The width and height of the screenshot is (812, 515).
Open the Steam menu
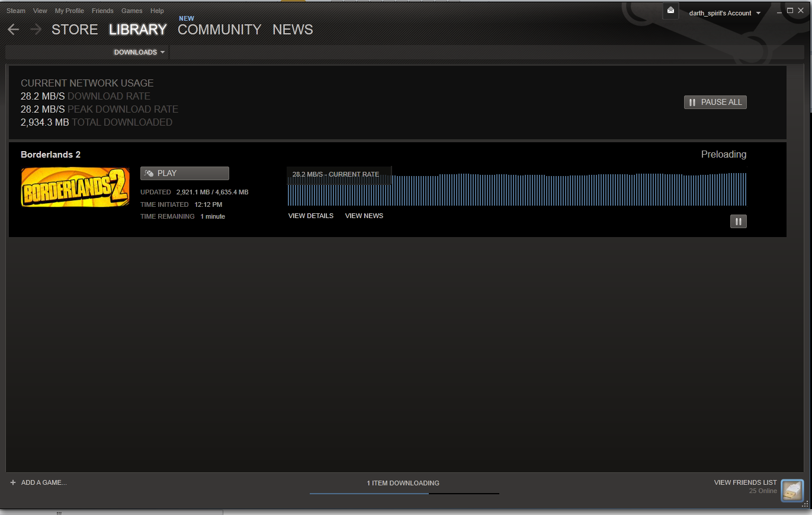(16, 11)
